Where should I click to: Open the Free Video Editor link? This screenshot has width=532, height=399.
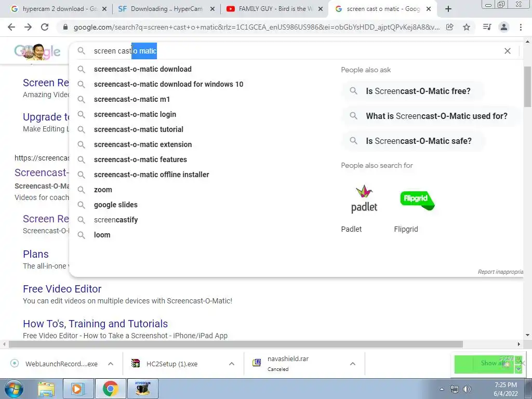point(62,289)
